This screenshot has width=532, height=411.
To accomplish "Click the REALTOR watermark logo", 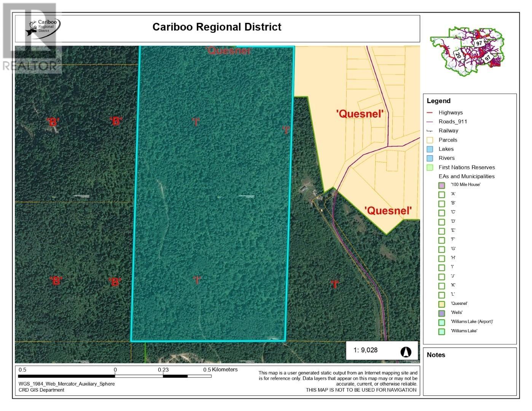I will pyautogui.click(x=30, y=38).
